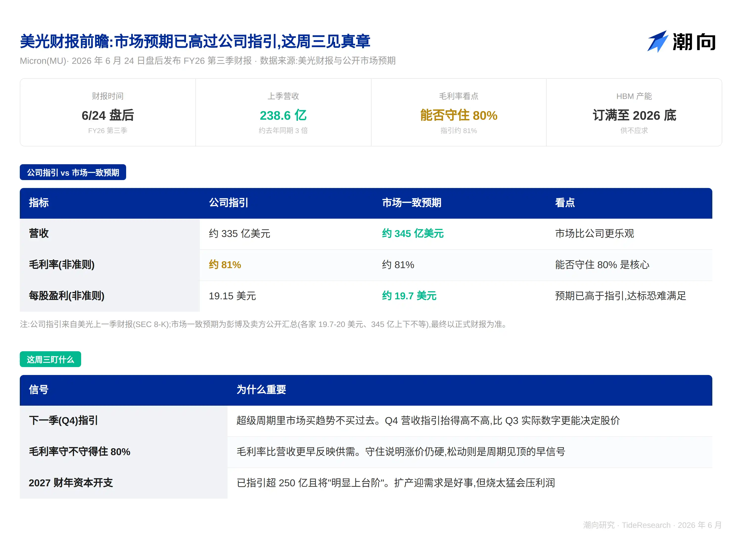Click the 能否守住 80% highlight
This screenshot has height=560, width=742.
pos(459,116)
